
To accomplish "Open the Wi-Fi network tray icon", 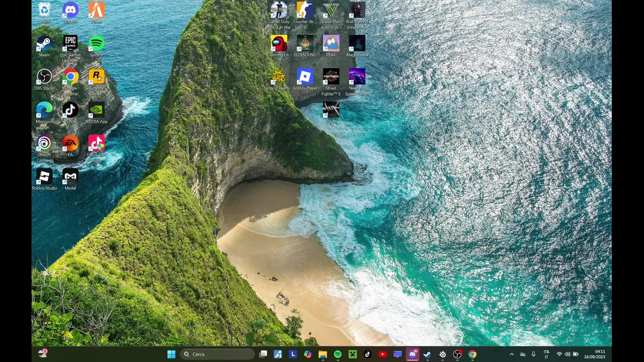I will pos(559,354).
